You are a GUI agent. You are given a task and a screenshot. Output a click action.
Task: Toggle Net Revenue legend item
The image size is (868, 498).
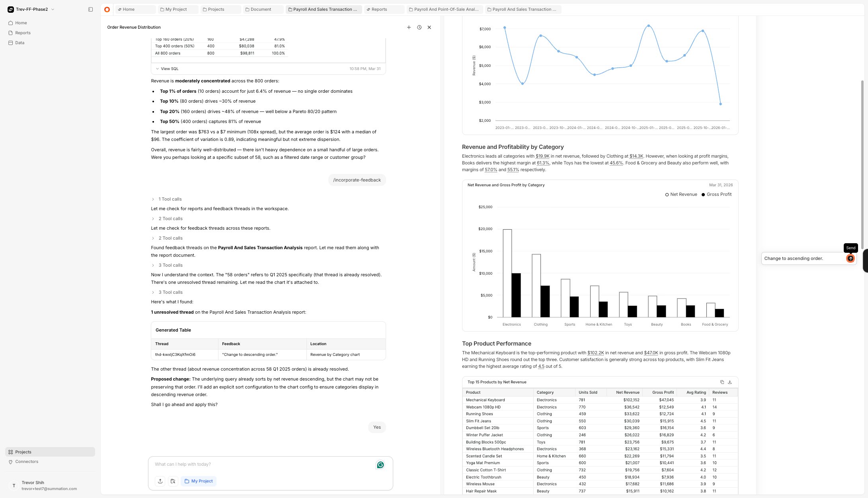coord(681,194)
